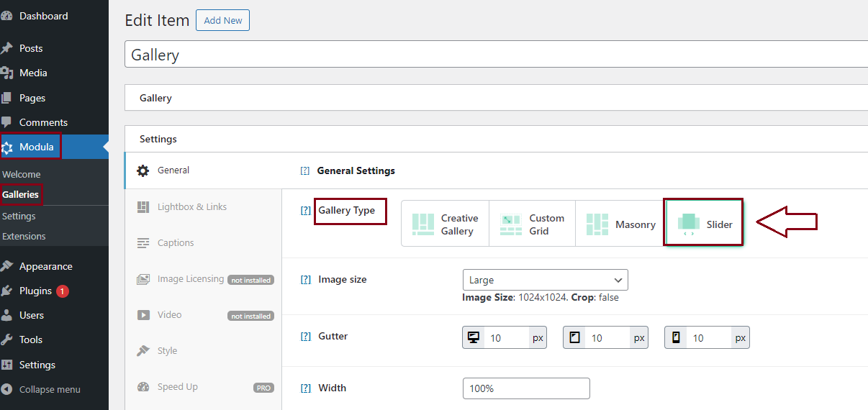Click the Add New button
The width and height of the screenshot is (868, 410).
pos(222,20)
